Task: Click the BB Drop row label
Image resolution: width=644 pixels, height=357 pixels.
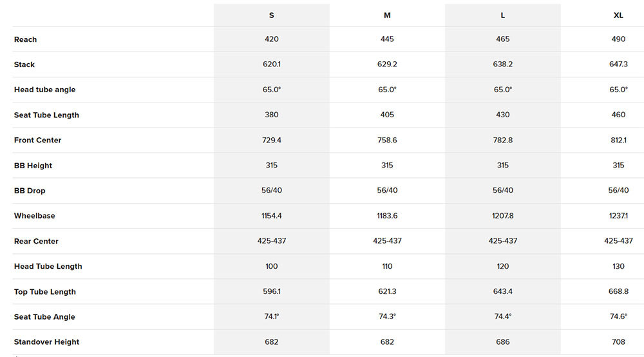Action: pos(30,191)
